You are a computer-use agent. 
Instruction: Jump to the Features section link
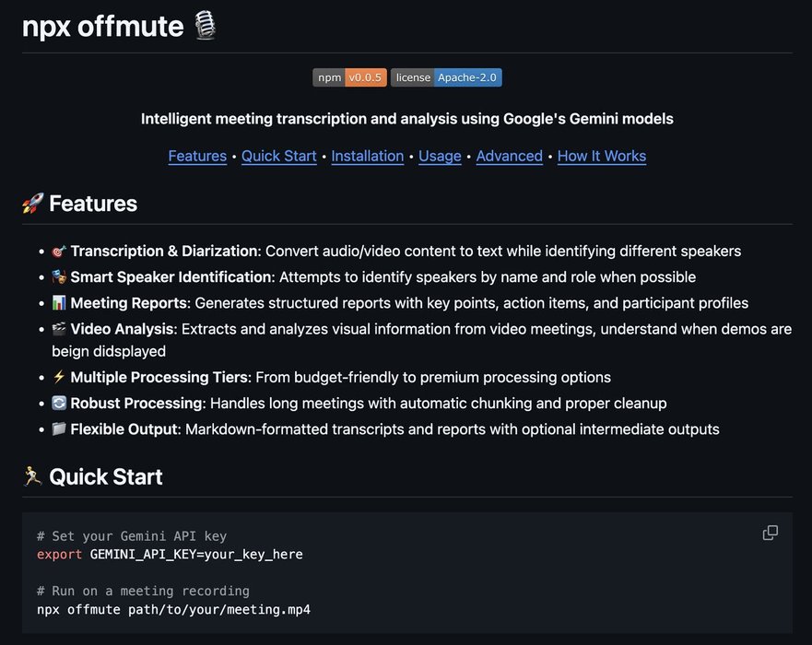tap(197, 157)
